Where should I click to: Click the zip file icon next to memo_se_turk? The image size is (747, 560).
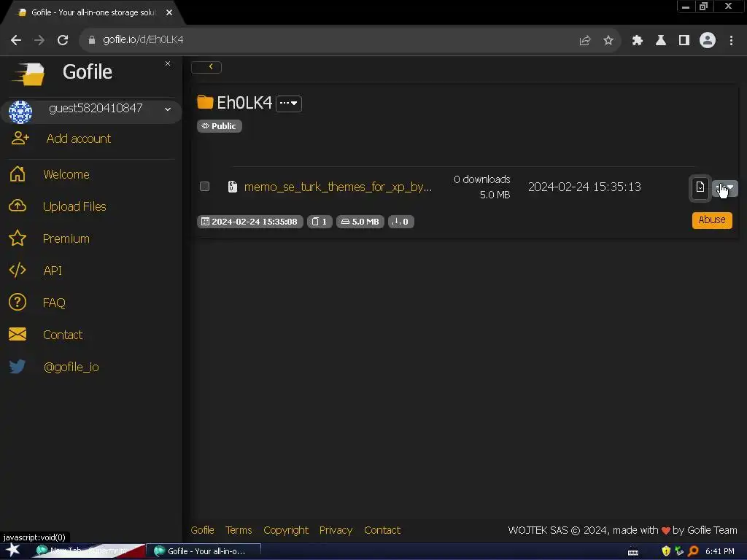tap(233, 186)
